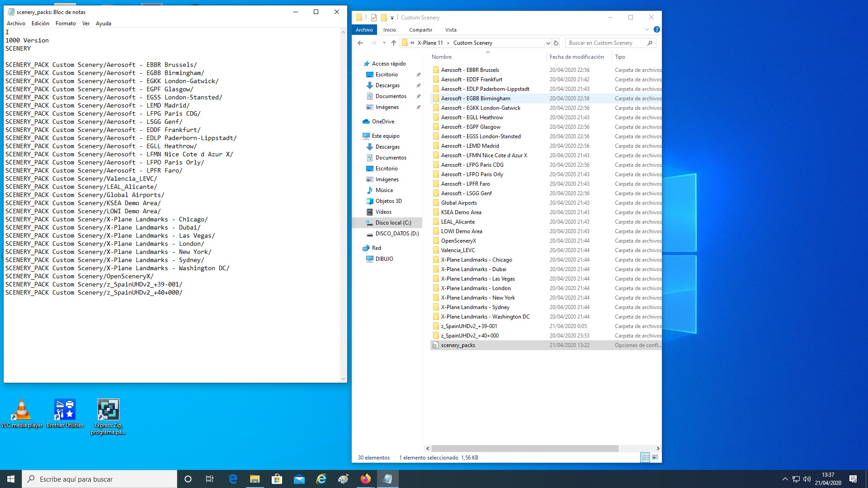Screen dimensions: 868x488
Task: Select Red in navigation pane
Action: [x=376, y=248]
